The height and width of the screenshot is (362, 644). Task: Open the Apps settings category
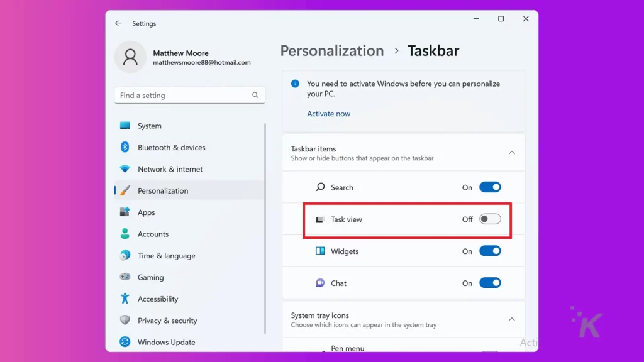[189, 212]
